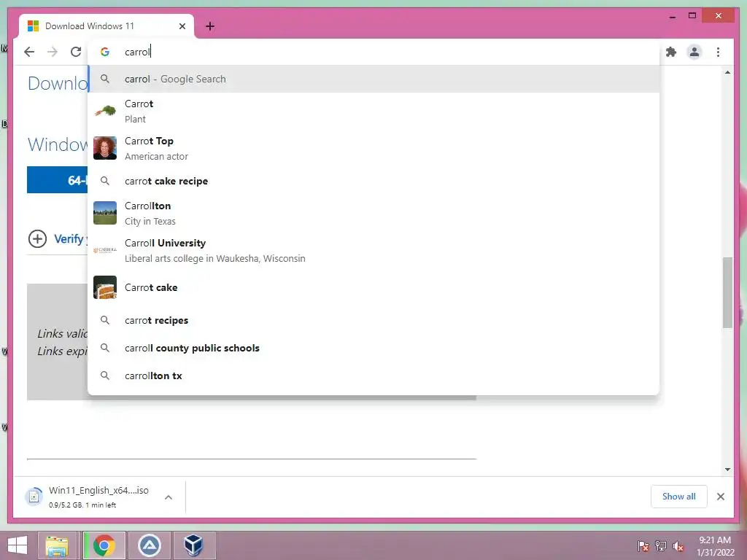747x560 pixels.
Task: Click the Carrot Top portrait thumbnail
Action: click(105, 148)
